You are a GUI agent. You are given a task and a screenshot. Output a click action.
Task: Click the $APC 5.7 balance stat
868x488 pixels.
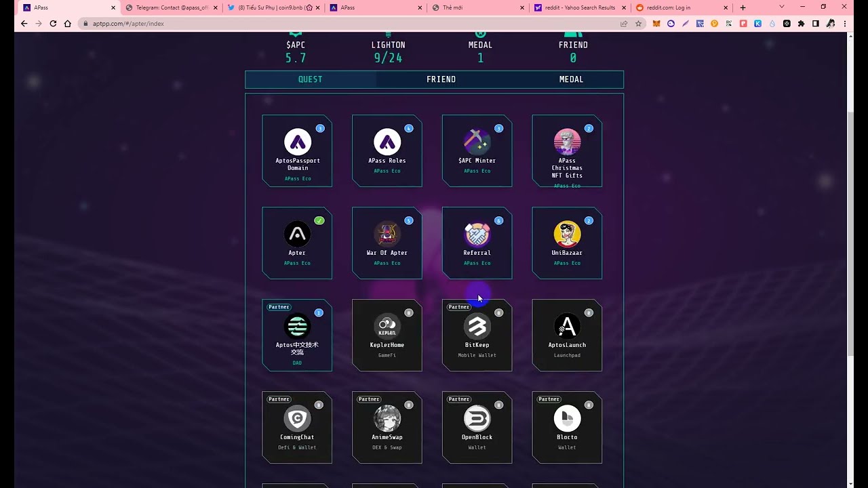[x=296, y=52]
